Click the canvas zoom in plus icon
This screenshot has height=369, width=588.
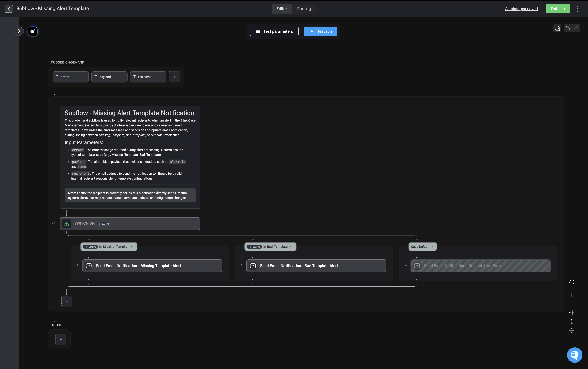572,295
